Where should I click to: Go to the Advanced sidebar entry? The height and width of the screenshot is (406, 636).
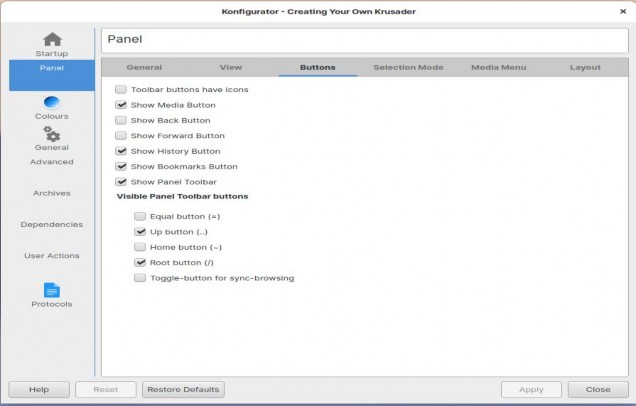tap(52, 161)
